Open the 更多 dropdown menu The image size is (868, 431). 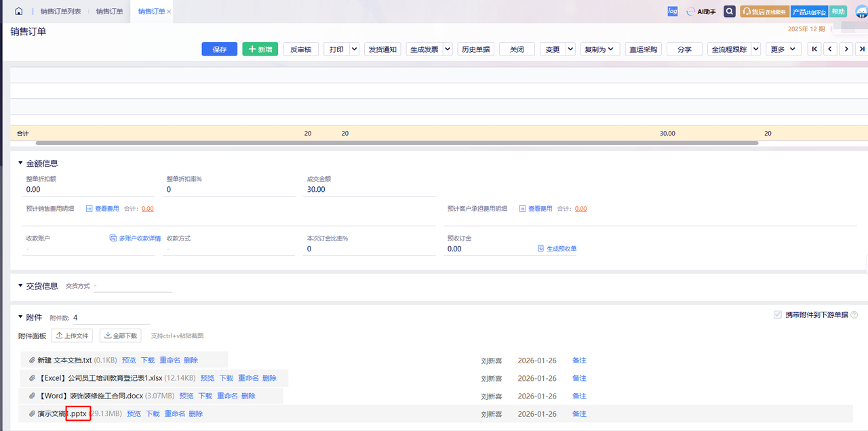784,49
